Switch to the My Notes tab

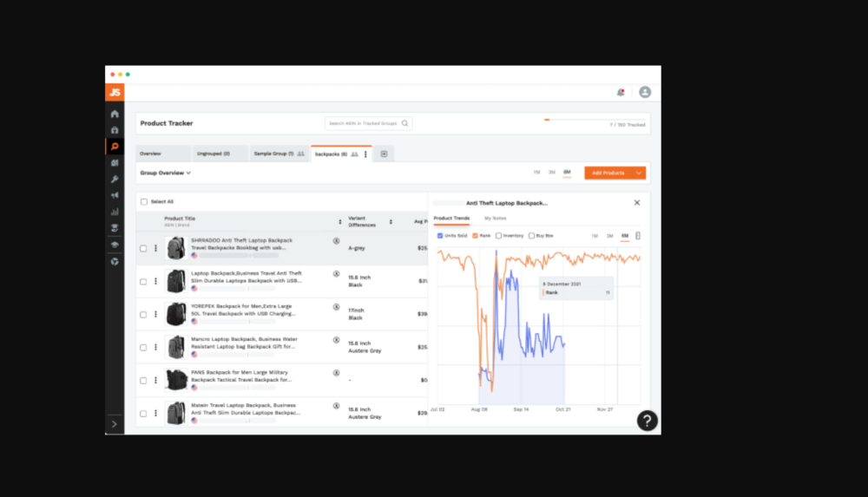click(495, 218)
